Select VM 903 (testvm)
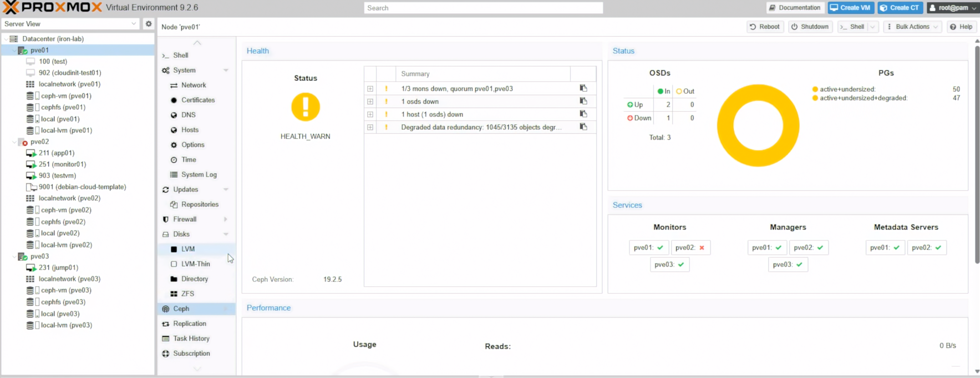980x378 pixels. pos(57,176)
